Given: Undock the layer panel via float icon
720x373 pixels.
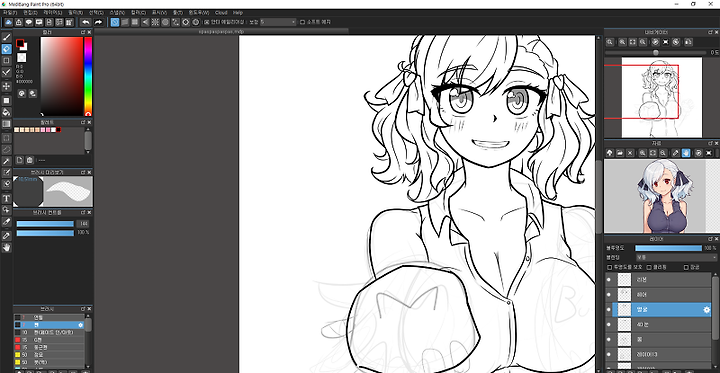Looking at the screenshot, I should pos(710,239).
